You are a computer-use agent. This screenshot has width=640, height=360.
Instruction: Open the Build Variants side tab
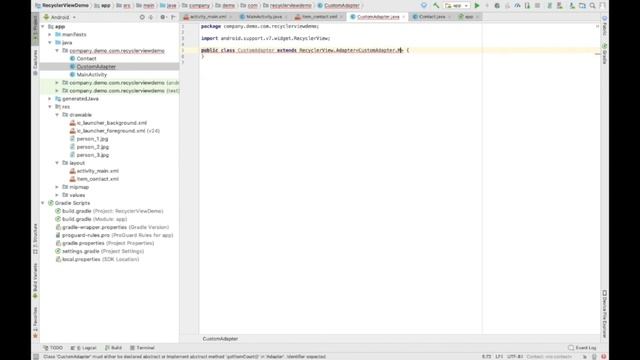pos(36,281)
